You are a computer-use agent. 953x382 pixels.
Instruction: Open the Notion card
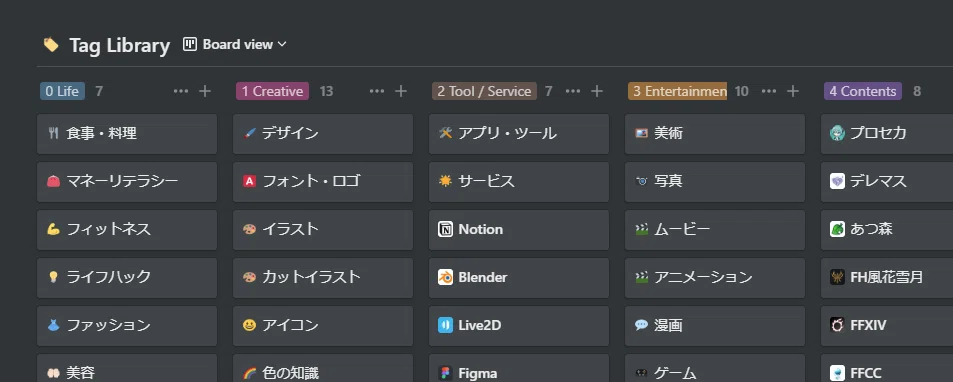519,230
